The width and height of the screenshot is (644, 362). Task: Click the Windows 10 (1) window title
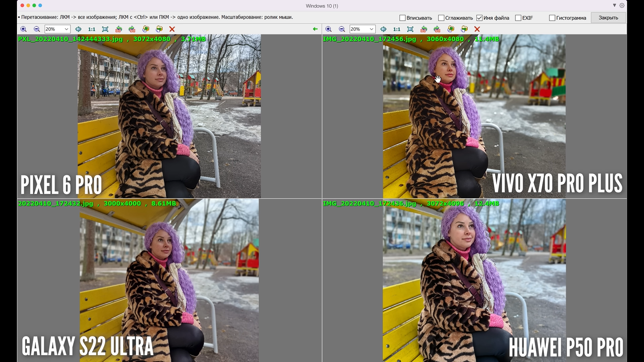[322, 6]
